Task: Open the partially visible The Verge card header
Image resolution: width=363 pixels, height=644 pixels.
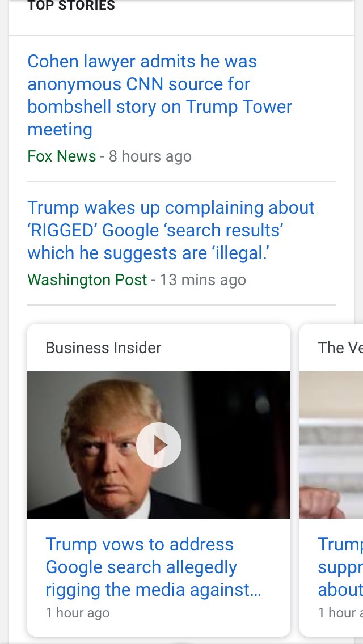Action: point(340,348)
